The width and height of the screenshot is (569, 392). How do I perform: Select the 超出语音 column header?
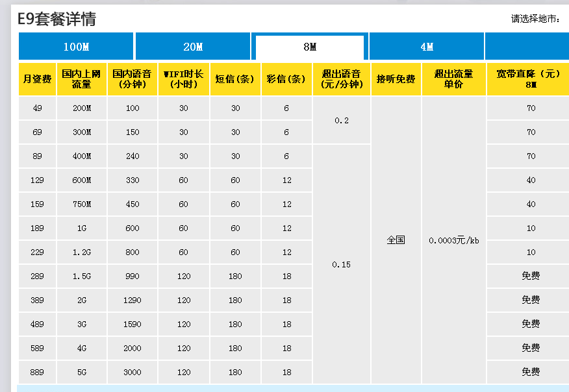pos(341,79)
